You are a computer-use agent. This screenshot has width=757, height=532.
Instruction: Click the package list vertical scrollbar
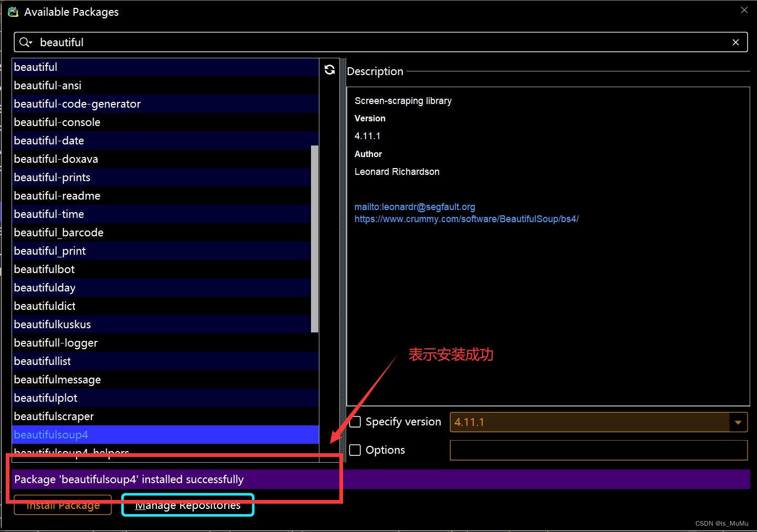[x=315, y=239]
